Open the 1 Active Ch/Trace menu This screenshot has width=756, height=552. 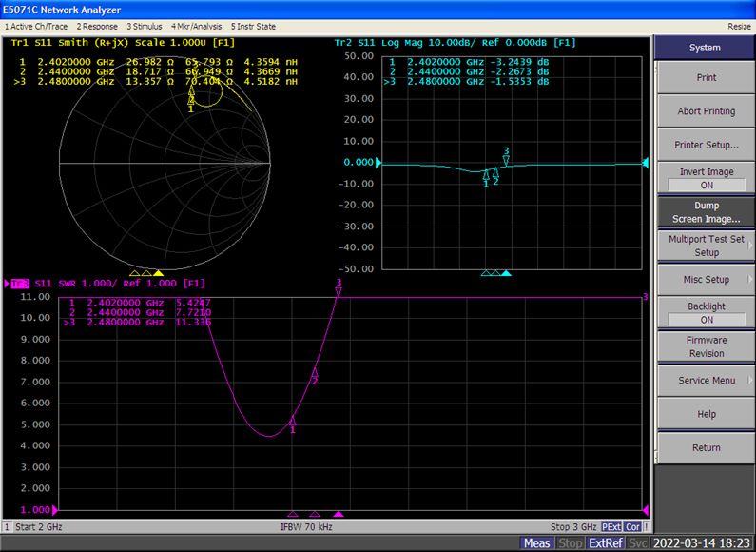coord(36,26)
